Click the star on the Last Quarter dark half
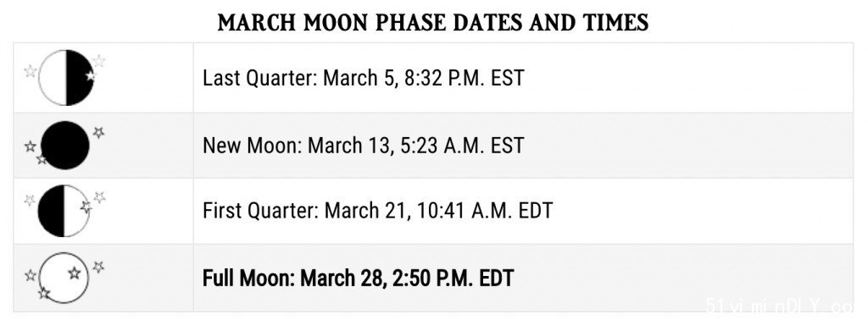868x320 pixels. [x=91, y=75]
